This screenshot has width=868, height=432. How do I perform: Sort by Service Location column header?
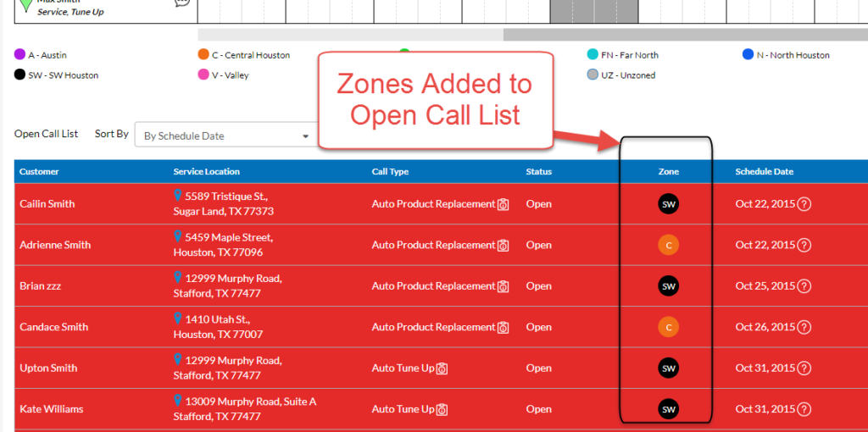(x=207, y=171)
